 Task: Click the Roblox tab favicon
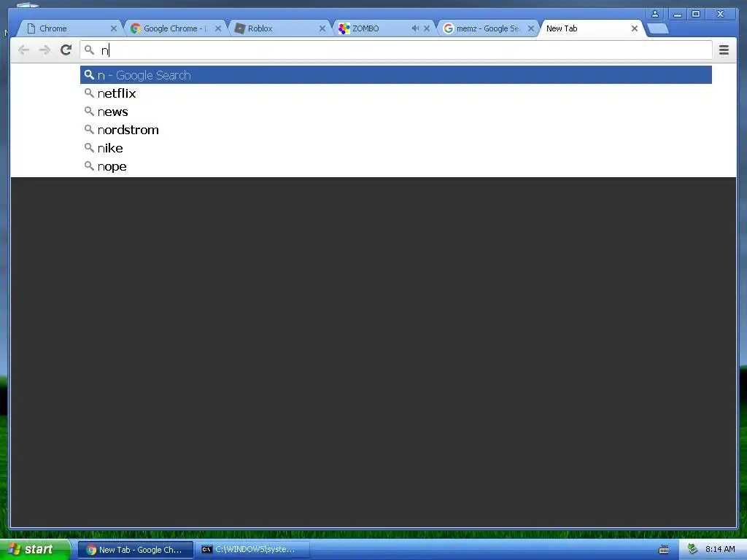[240, 28]
